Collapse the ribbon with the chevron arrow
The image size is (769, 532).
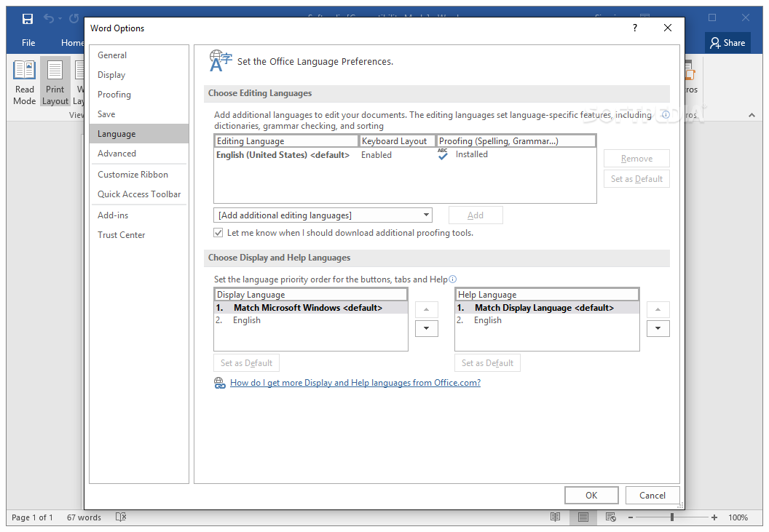[x=752, y=115]
